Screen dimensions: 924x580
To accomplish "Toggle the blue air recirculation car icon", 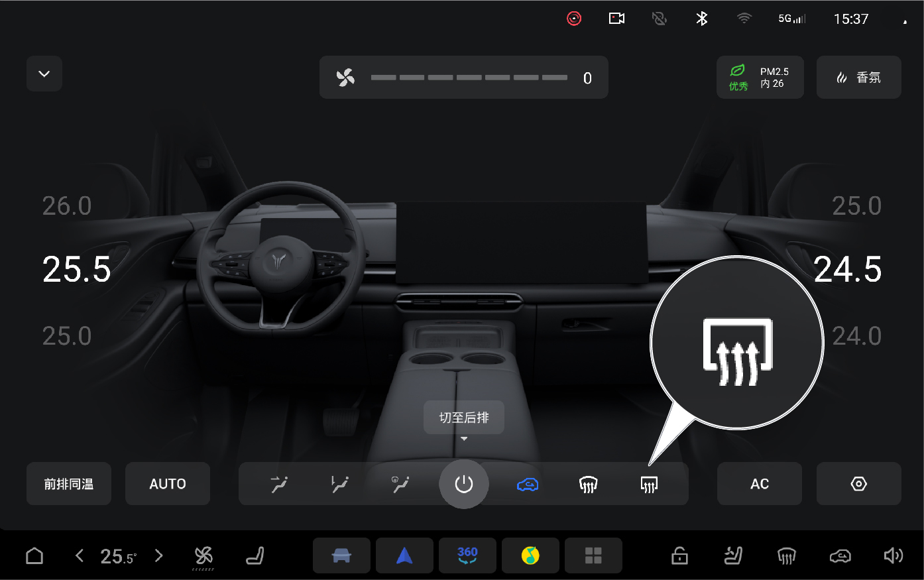I will [528, 485].
